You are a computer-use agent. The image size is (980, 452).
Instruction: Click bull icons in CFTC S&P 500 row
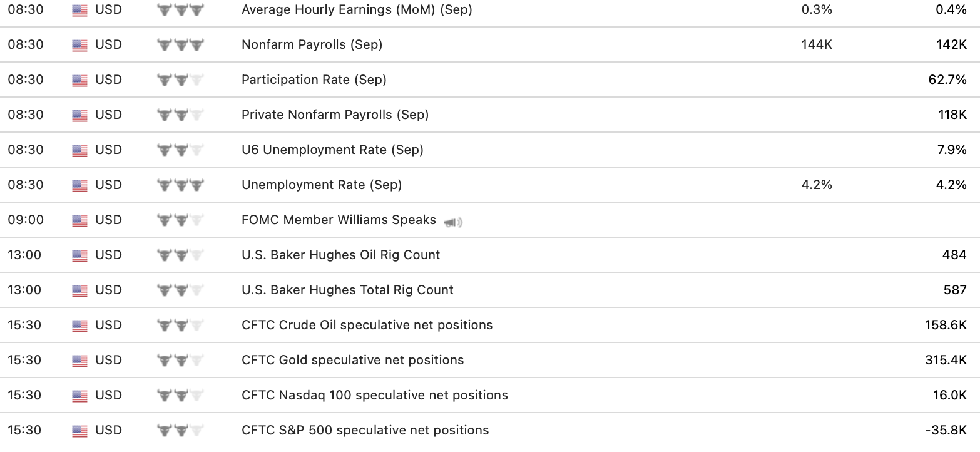tap(180, 431)
